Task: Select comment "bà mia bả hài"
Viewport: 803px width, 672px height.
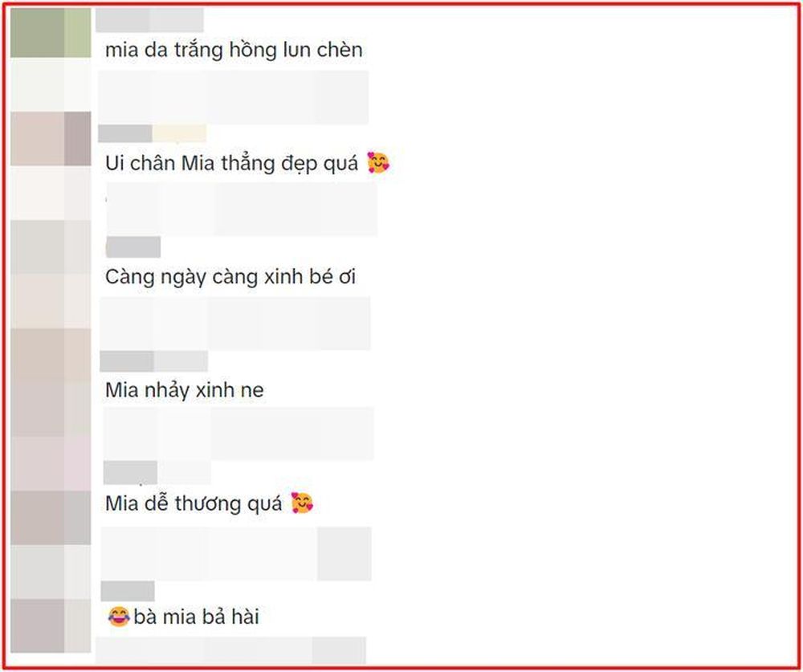Action: click(x=196, y=617)
